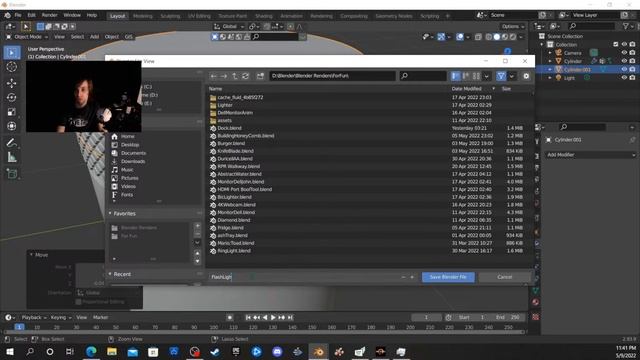Select the Add Cube tool
Image resolution: width=640 pixels, height=360 pixels.
(11, 173)
